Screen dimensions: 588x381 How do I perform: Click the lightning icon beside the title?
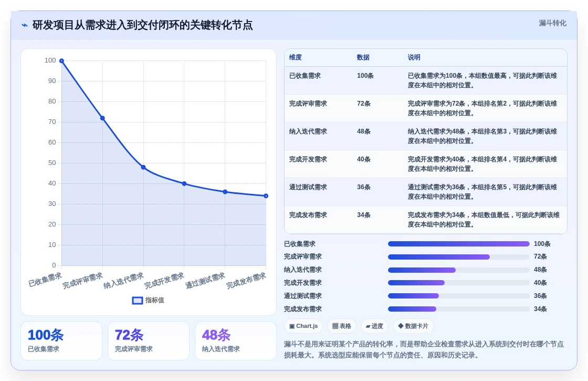[25, 25]
